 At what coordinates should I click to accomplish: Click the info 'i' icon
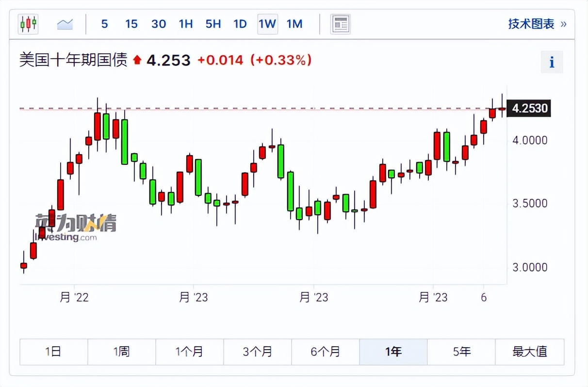click(552, 61)
